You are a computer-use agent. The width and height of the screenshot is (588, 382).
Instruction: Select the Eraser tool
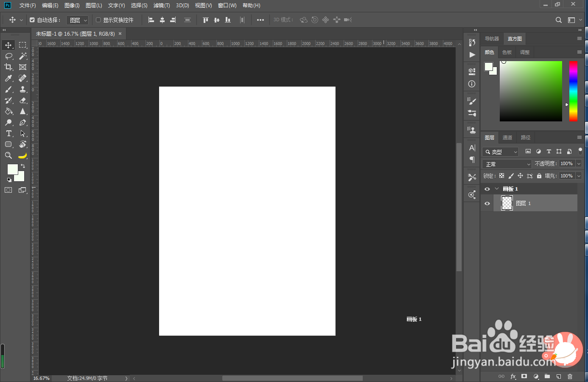[23, 100]
